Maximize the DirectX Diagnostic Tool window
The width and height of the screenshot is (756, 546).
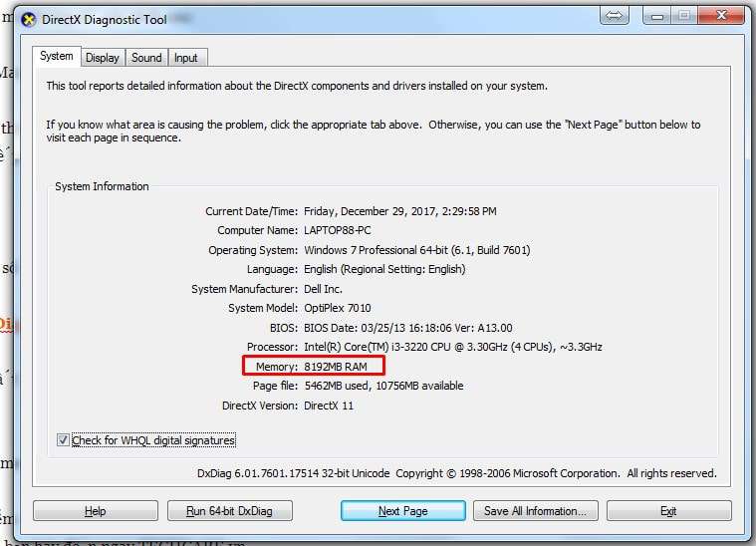tap(683, 17)
